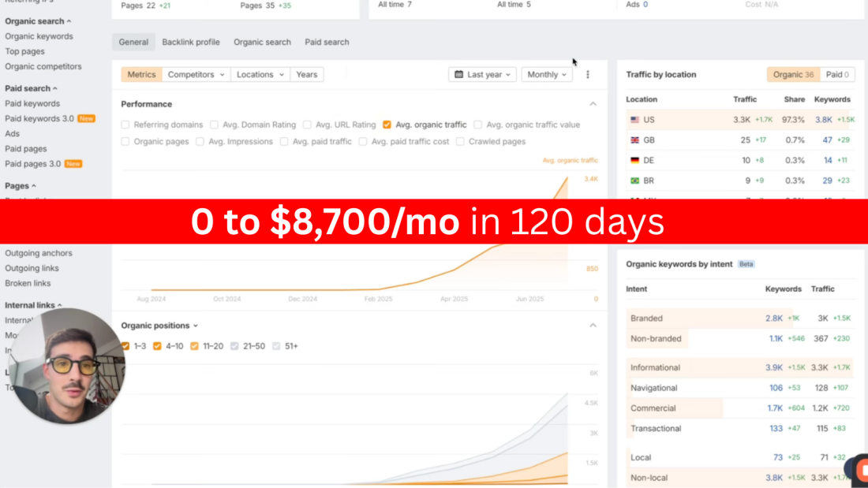
Task: Click the Beta badge on Organic keywords by intent
Action: tap(746, 264)
